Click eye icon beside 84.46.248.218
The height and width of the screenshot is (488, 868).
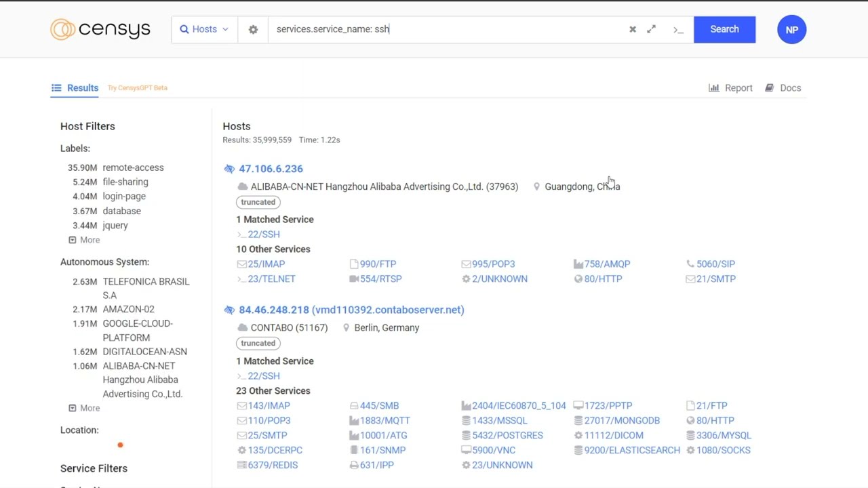[229, 310]
